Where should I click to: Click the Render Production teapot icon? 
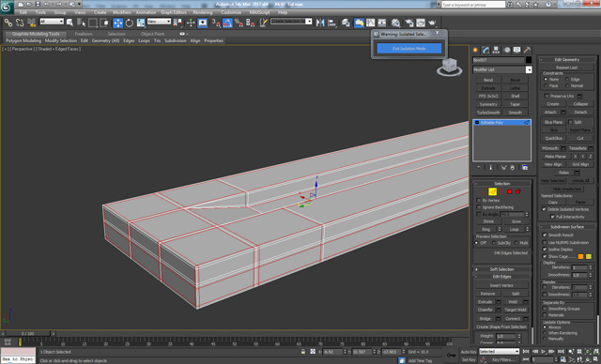(432, 23)
